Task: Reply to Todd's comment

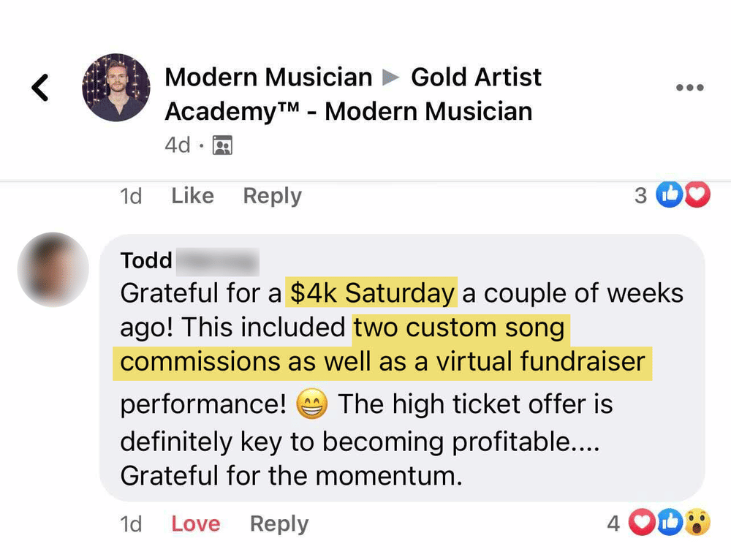Action: (279, 523)
